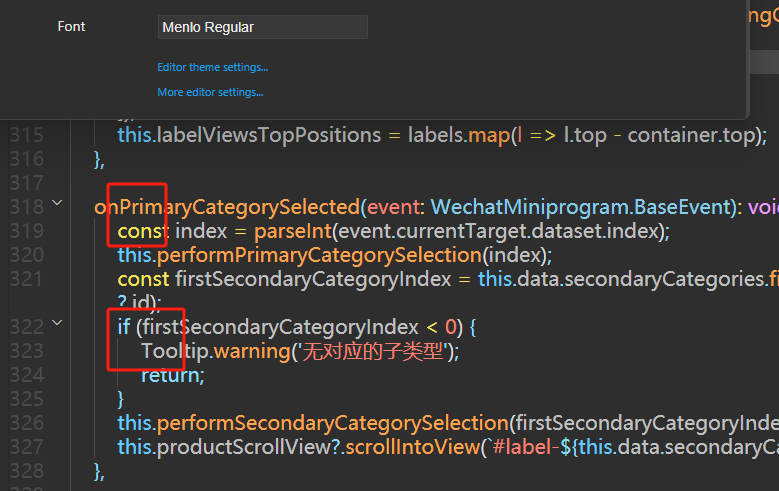Click performPrimaryCategorySelection on line 320
779x491 pixels.
coord(319,255)
